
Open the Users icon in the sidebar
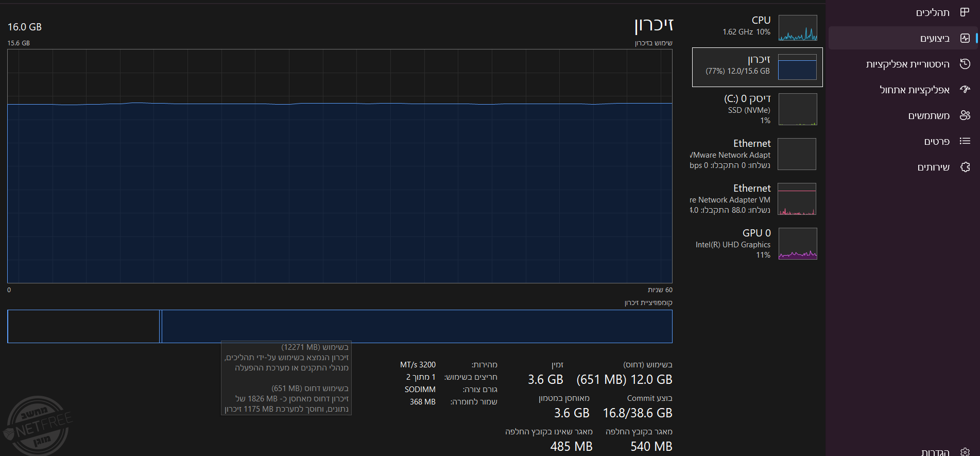tap(965, 115)
